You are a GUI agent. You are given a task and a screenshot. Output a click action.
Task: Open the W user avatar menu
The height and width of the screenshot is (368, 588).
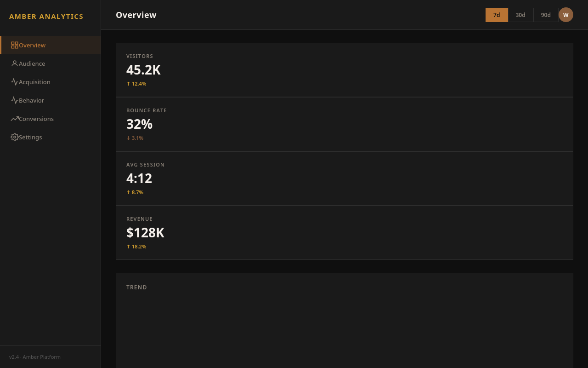coord(565,15)
